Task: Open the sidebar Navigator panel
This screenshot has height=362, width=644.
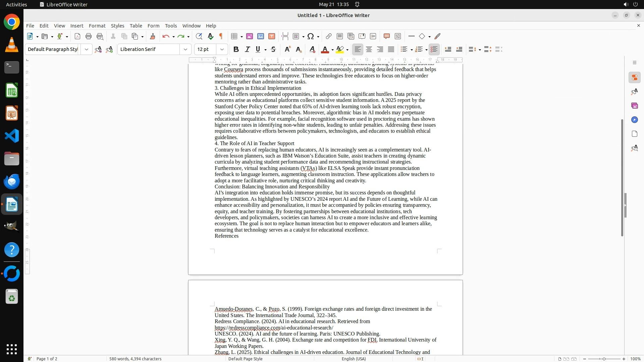Action: [x=634, y=120]
